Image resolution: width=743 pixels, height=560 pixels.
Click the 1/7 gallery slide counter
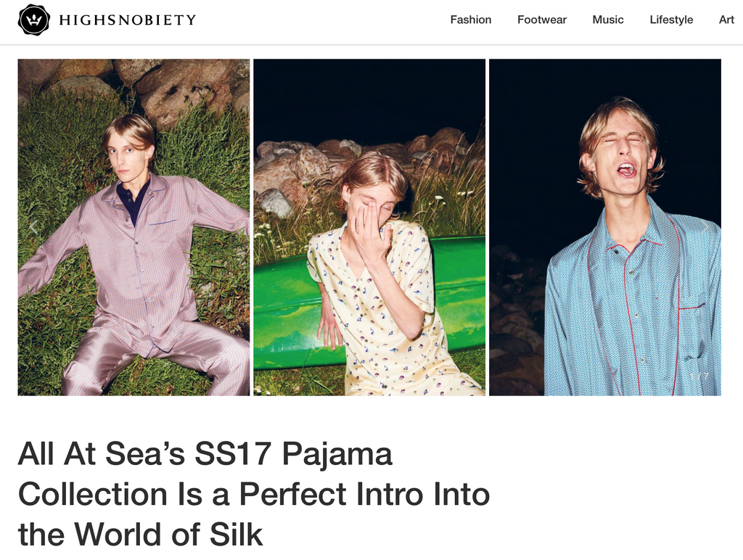[x=699, y=376]
